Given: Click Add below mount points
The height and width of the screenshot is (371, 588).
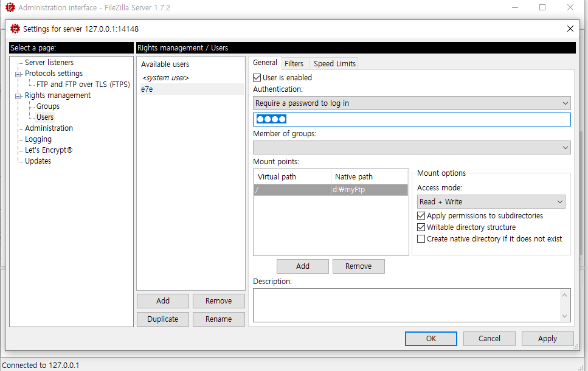Looking at the screenshot, I should coord(303,266).
